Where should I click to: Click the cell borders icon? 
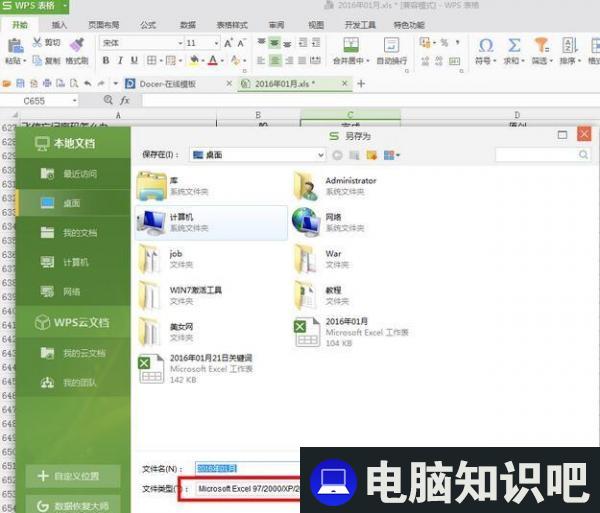click(x=152, y=60)
